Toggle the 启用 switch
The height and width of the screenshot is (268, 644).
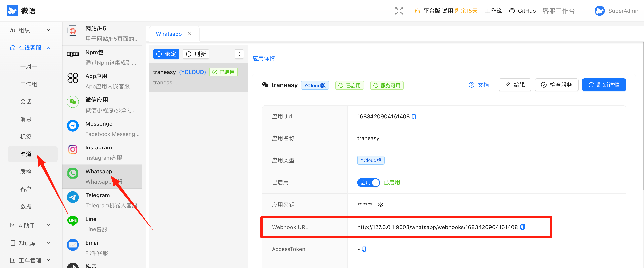[x=368, y=183]
